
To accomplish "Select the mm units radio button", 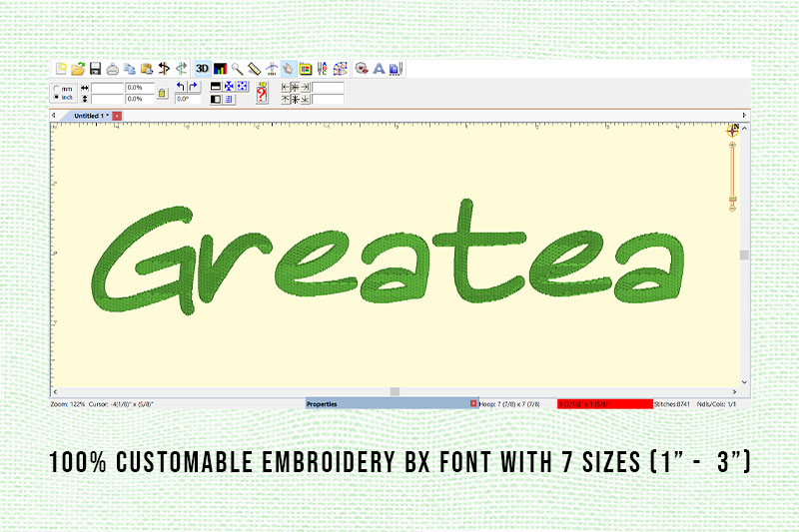I will click(x=56, y=89).
